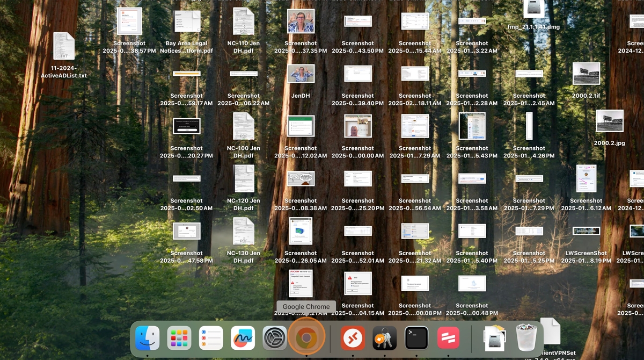Click the 'Screenshot 2025-01...7.29 PM' file name
The height and width of the screenshot is (360, 644).
tap(529, 204)
